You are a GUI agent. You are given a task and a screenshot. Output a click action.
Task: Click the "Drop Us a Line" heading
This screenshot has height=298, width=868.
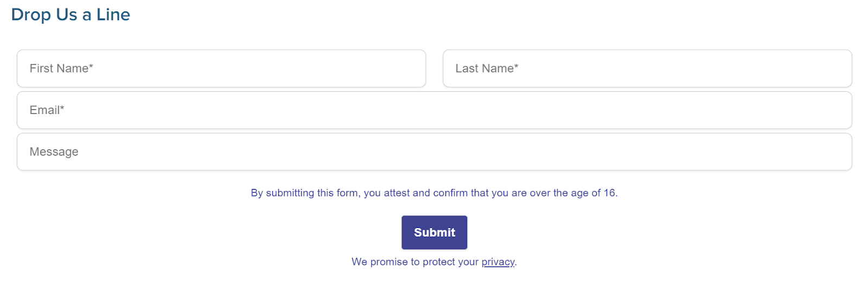pos(71,15)
